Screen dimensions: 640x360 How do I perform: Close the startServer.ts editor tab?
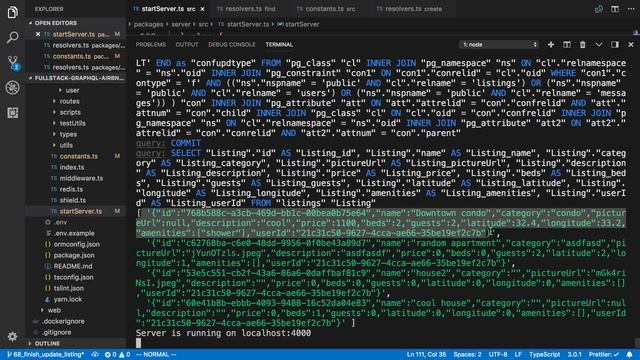[x=202, y=9]
